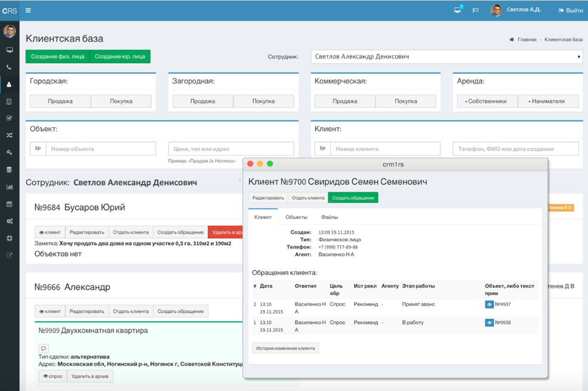This screenshot has height=391, width=588.
Task: Click the yellow minimize button of crm1rs window
Action: click(260, 163)
